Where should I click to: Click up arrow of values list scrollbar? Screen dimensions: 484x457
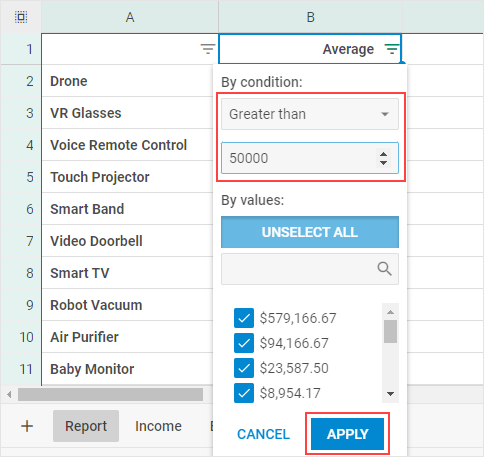click(390, 312)
